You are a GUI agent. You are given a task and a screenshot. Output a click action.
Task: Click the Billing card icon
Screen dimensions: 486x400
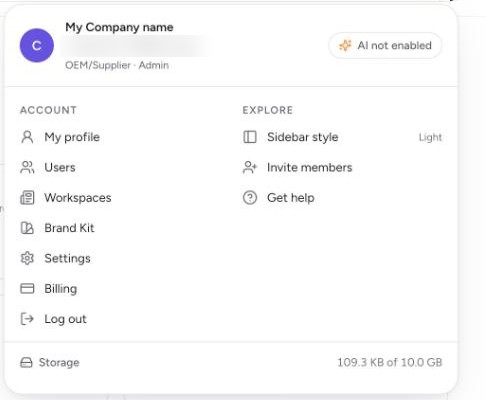pos(27,289)
